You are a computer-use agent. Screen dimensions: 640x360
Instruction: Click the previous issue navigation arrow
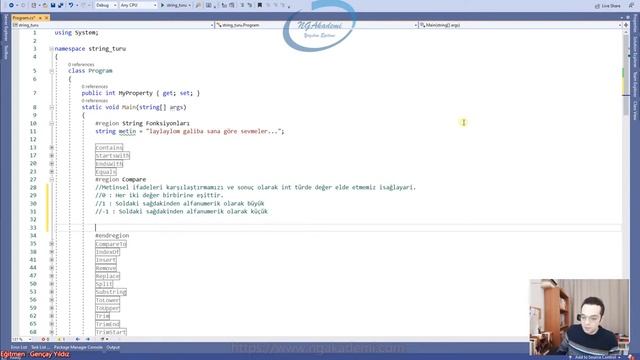tap(78, 339)
